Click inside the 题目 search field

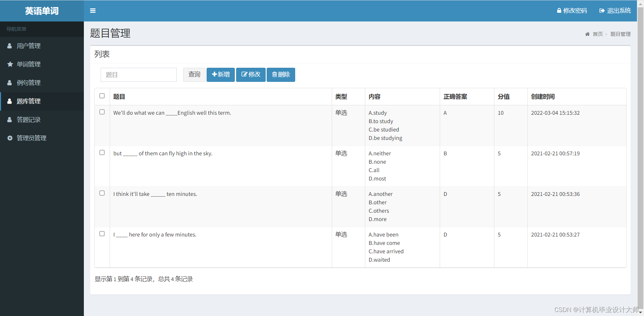[x=139, y=74]
